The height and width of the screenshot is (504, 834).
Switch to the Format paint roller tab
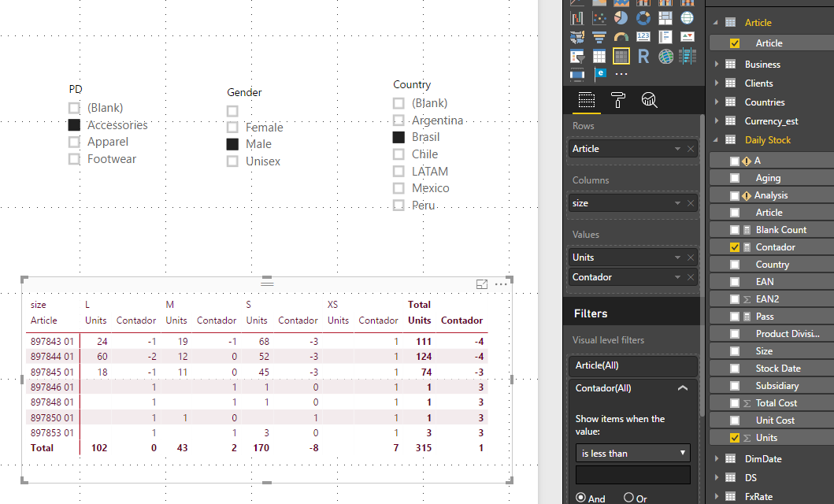tap(618, 100)
